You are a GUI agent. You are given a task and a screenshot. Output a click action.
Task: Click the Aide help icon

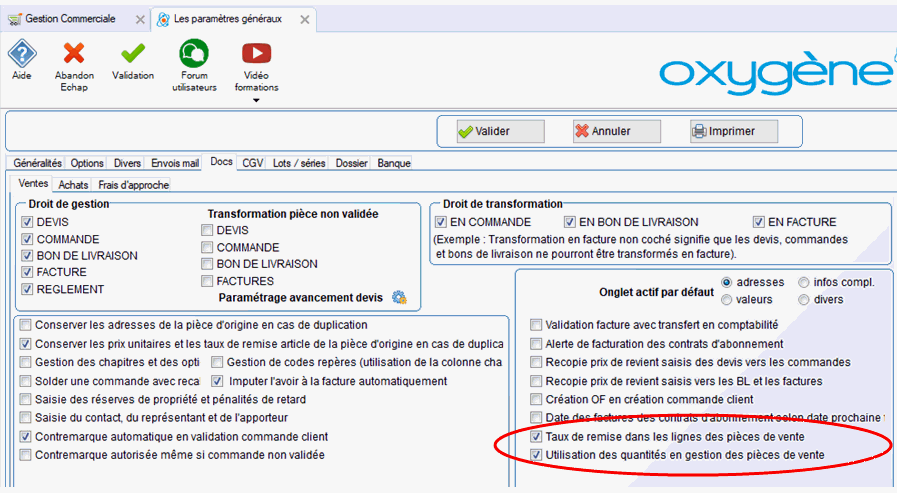tap(22, 53)
